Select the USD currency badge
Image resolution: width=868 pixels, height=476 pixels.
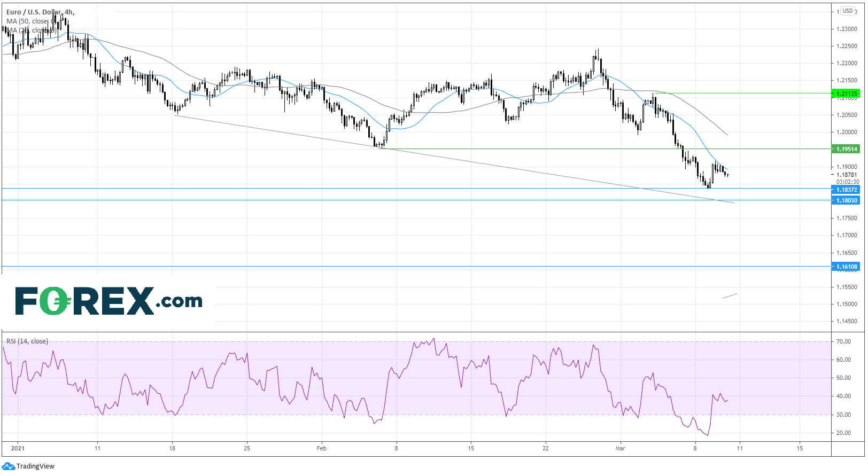(x=849, y=11)
